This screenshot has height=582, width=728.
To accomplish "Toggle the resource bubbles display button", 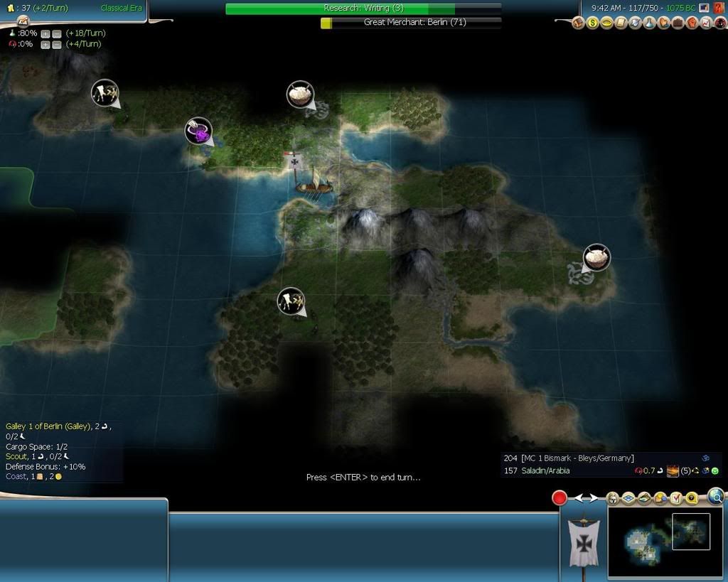I will coord(691,498).
